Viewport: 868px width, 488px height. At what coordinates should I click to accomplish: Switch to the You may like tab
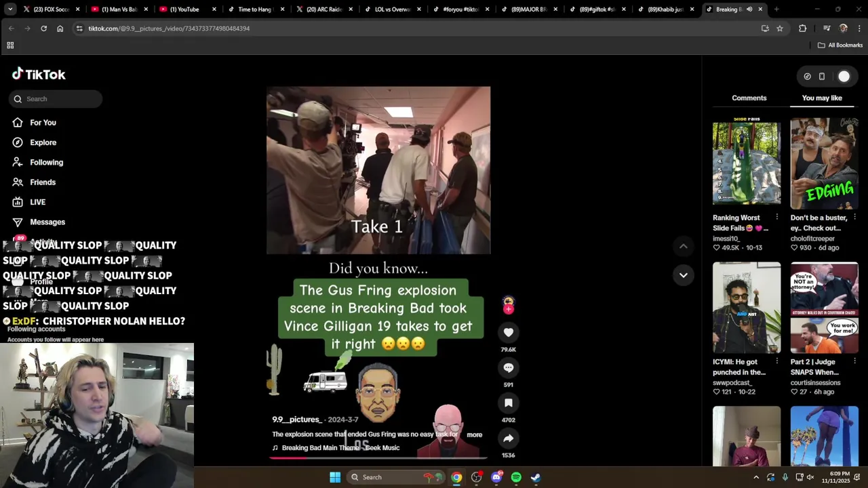click(x=822, y=98)
